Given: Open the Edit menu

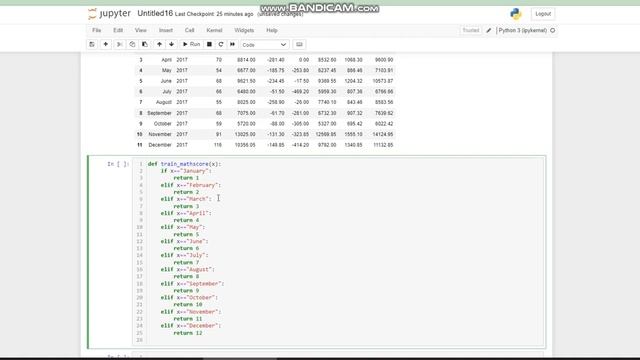Looking at the screenshot, I should pyautogui.click(x=118, y=31).
